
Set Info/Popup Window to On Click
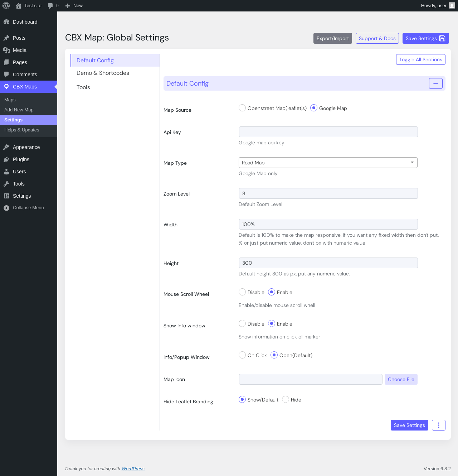pyautogui.click(x=242, y=355)
